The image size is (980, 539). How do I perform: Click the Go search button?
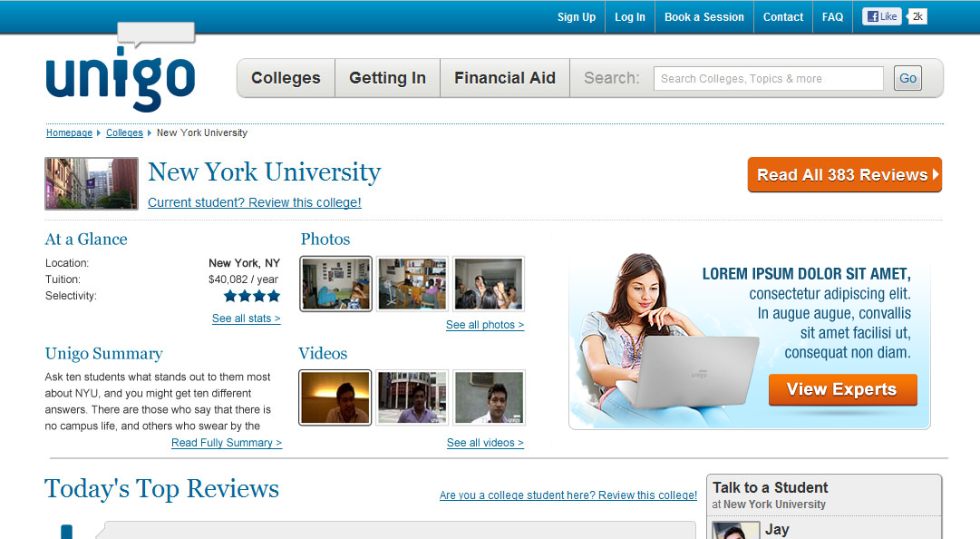[907, 78]
